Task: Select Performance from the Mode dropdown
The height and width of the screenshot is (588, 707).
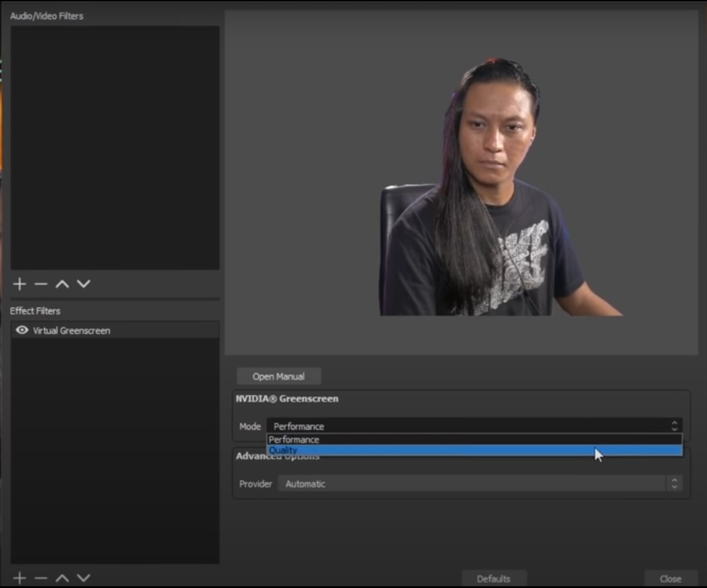Action: tap(366, 439)
